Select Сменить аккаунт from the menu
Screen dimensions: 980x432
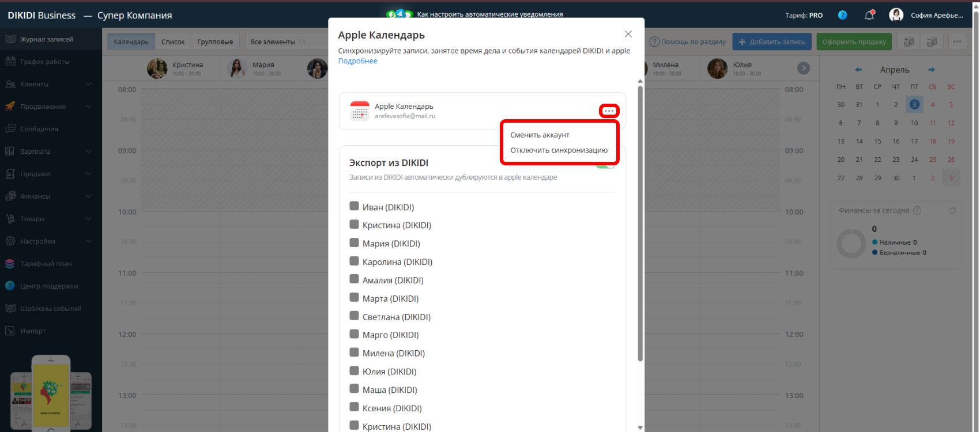[540, 135]
